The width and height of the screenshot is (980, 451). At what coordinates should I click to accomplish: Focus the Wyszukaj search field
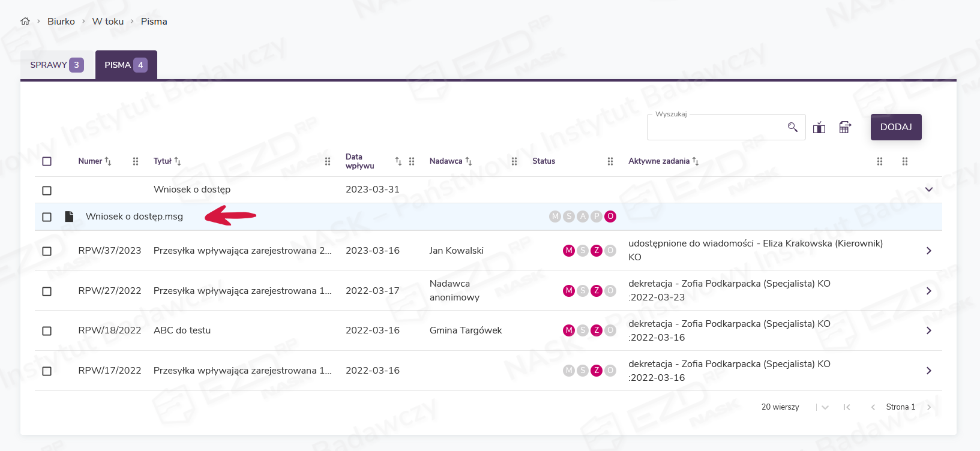pyautogui.click(x=715, y=127)
